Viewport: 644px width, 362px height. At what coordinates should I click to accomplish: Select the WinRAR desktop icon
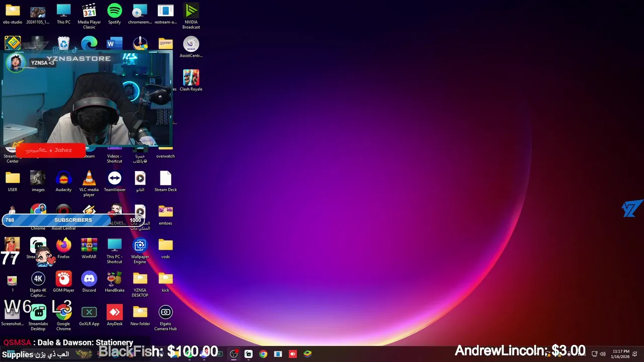89,248
